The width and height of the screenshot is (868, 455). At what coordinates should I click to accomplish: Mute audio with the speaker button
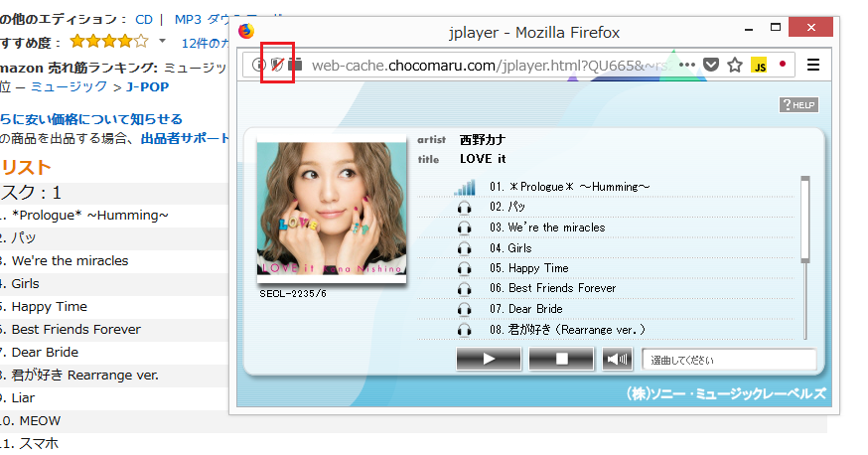coord(618,359)
